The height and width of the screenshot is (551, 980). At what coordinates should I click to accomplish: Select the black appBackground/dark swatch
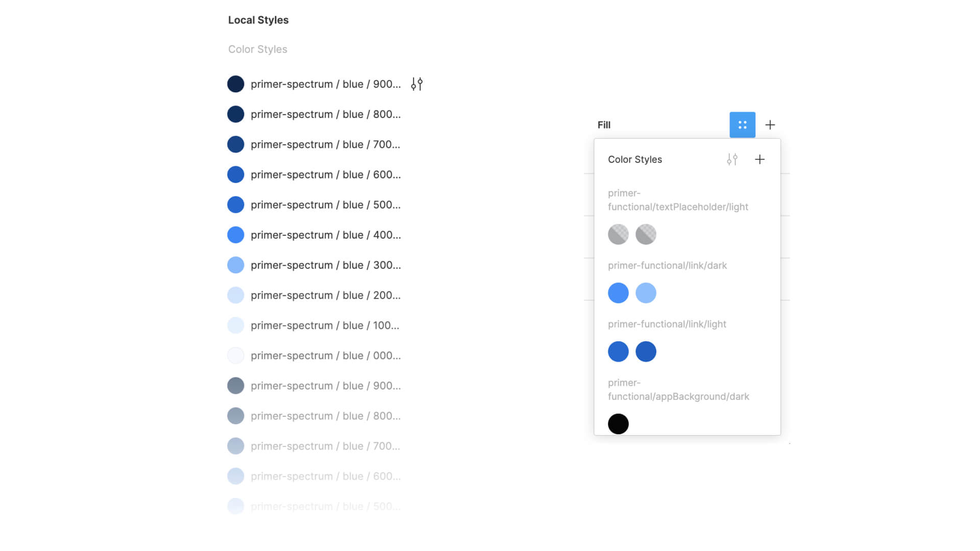click(618, 423)
